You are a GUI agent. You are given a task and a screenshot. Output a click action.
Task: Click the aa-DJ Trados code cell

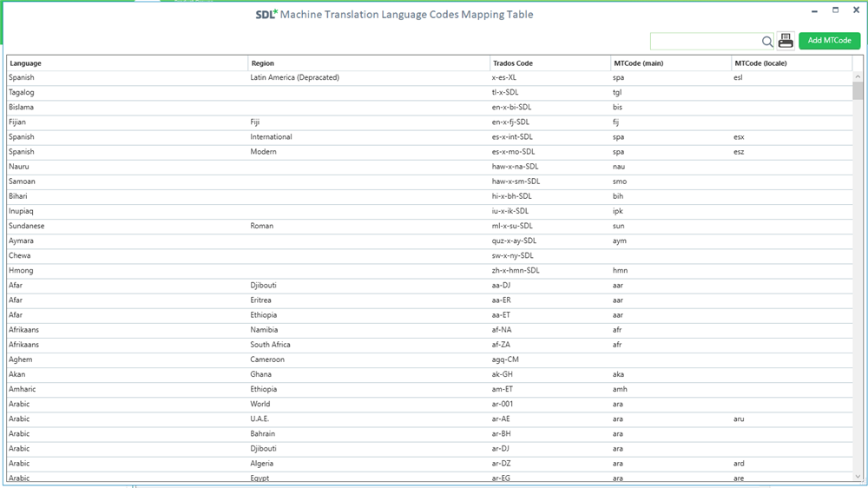[x=501, y=286]
